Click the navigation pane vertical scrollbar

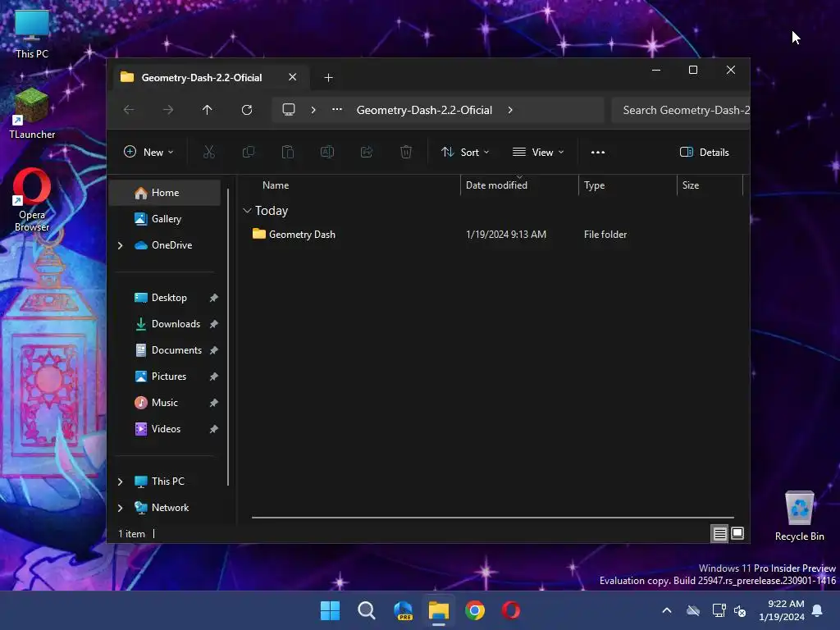tap(228, 337)
